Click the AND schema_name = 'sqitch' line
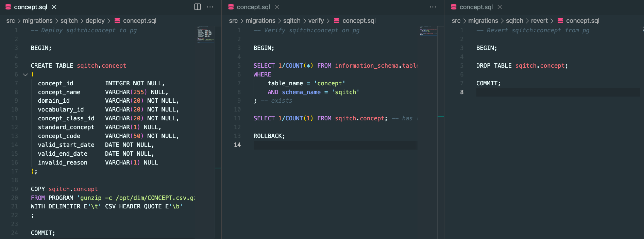 [313, 92]
